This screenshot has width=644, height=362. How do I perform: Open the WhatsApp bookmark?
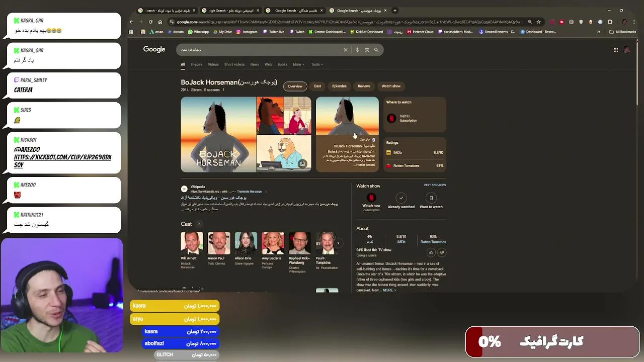pyautogui.click(x=198, y=32)
